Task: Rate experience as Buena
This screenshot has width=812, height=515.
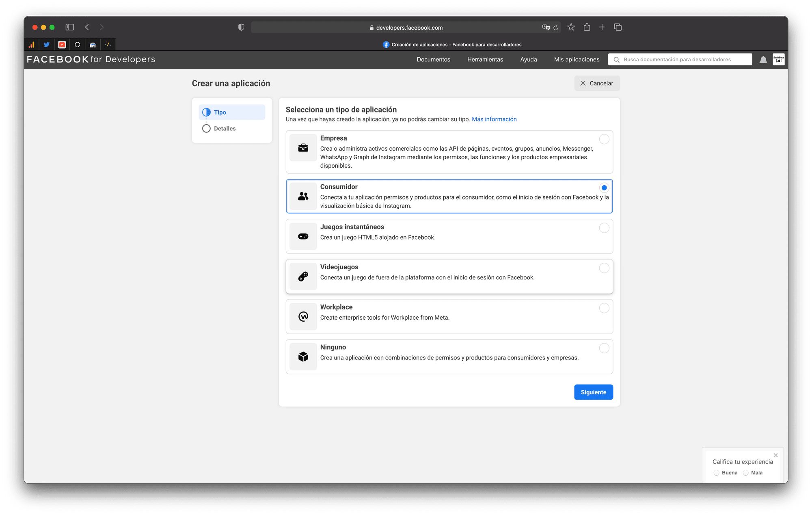Action: 717,473
